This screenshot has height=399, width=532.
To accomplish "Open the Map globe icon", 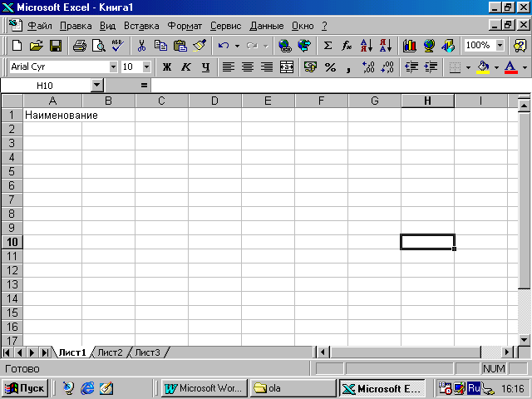I will (429, 46).
